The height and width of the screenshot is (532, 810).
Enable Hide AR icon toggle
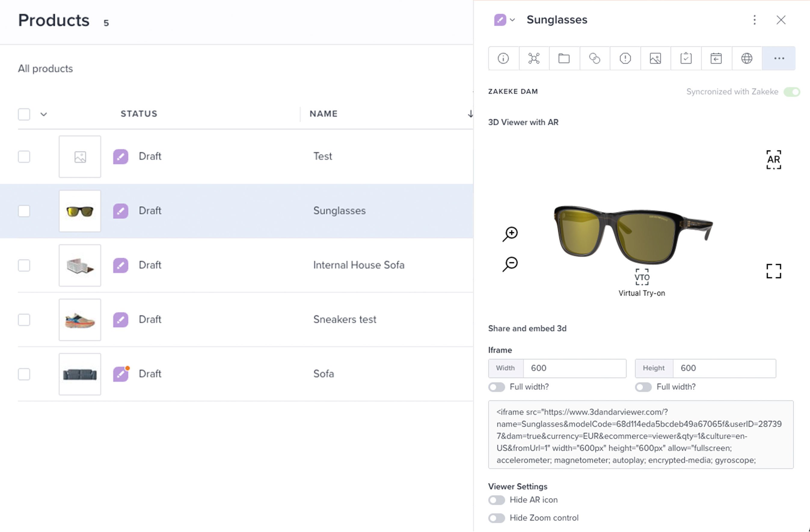click(x=496, y=500)
